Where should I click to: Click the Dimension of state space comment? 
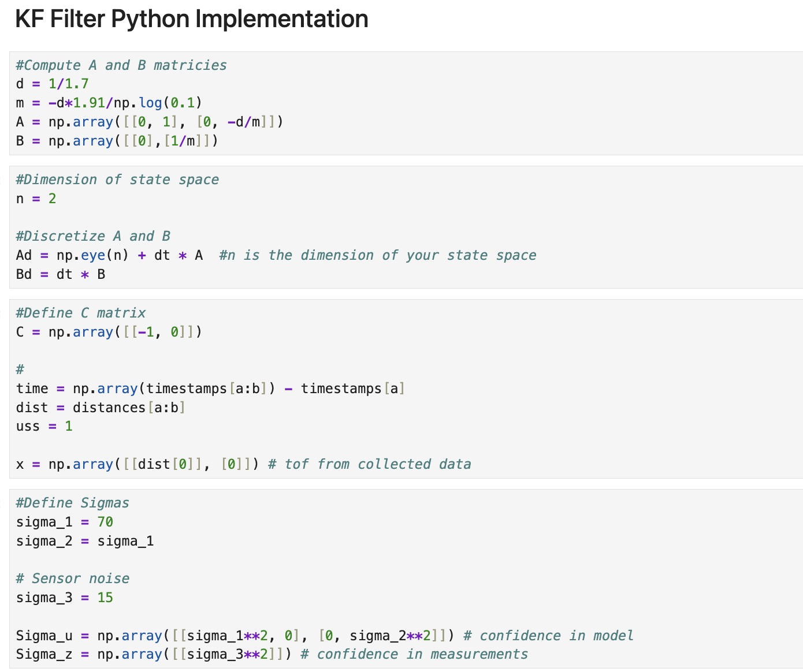click(117, 180)
